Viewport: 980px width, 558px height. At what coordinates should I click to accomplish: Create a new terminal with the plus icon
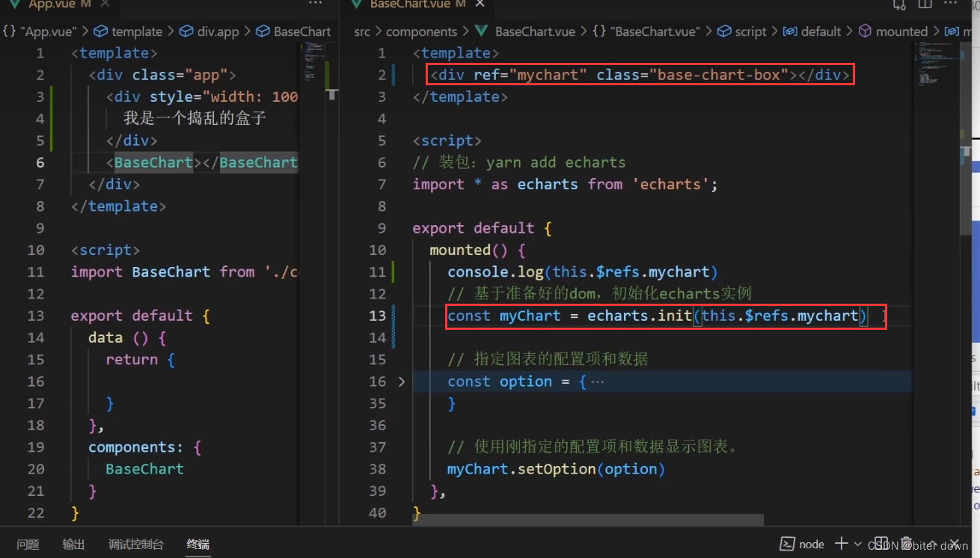841,544
